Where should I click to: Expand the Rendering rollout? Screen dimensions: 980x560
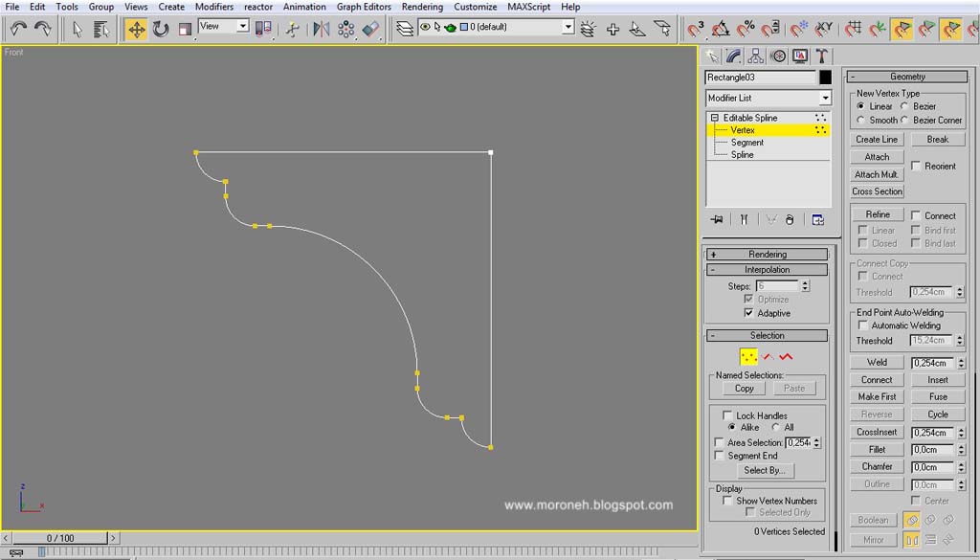pyautogui.click(x=767, y=254)
